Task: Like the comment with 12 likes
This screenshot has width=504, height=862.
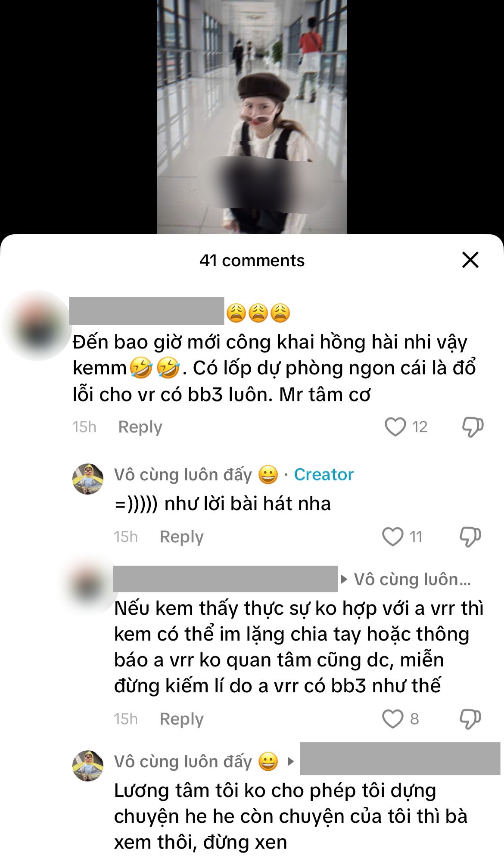Action: click(395, 427)
